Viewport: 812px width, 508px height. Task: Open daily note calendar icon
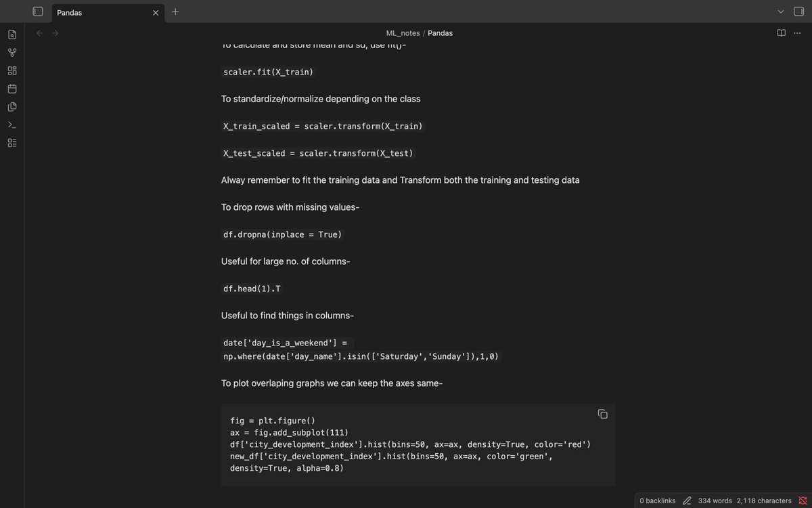[x=12, y=89]
